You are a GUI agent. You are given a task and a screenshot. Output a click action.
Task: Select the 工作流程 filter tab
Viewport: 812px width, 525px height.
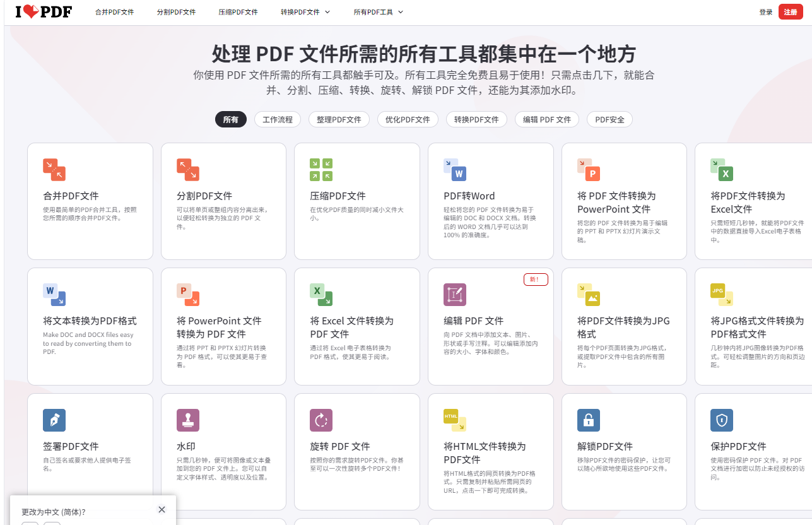tap(278, 119)
